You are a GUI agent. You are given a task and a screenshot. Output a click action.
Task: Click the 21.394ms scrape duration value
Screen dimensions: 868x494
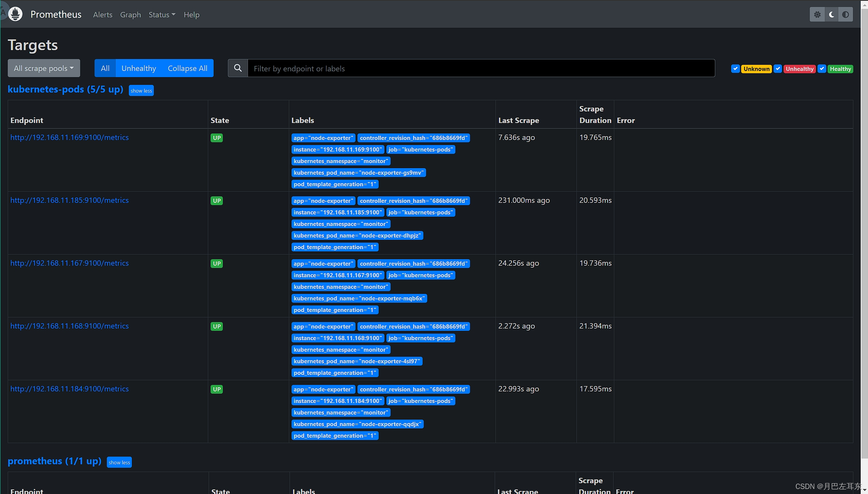pos(595,326)
